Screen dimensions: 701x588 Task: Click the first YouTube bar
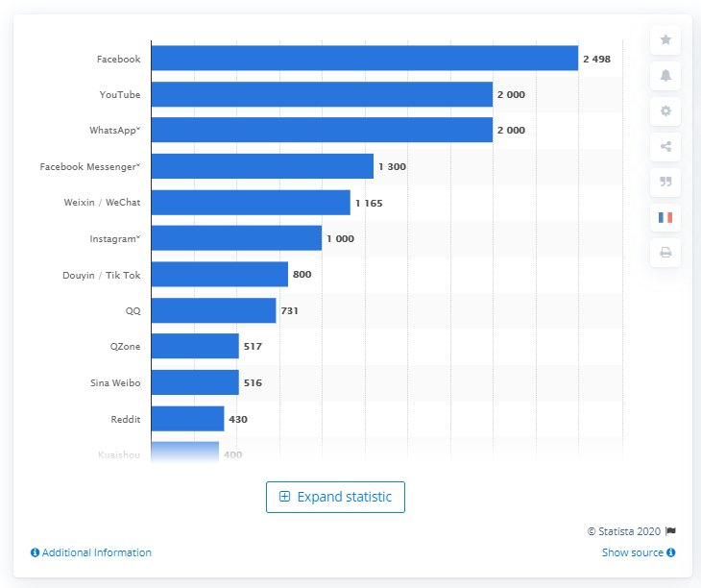click(x=322, y=94)
